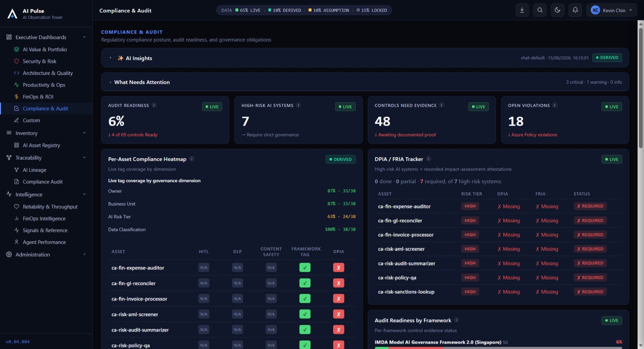Open Agent Performance page
The width and height of the screenshot is (644, 349).
[44, 242]
